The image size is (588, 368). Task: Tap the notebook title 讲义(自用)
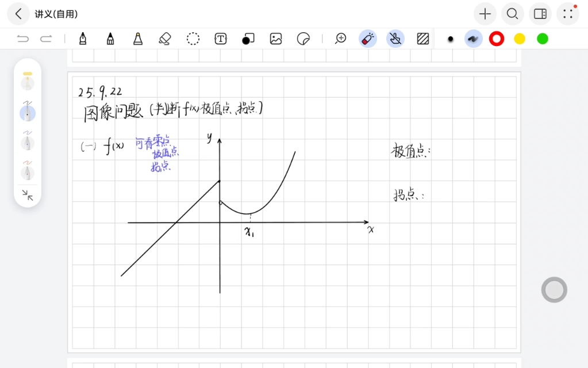pos(56,14)
